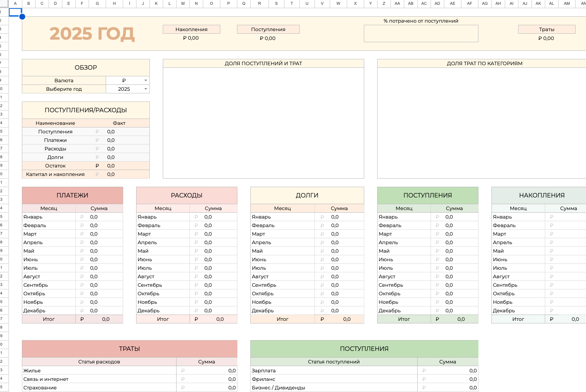Viewport: 586px width, 392px height.
Task: Select the red ПЛАТЕЖИ table header
Action: coord(72,195)
